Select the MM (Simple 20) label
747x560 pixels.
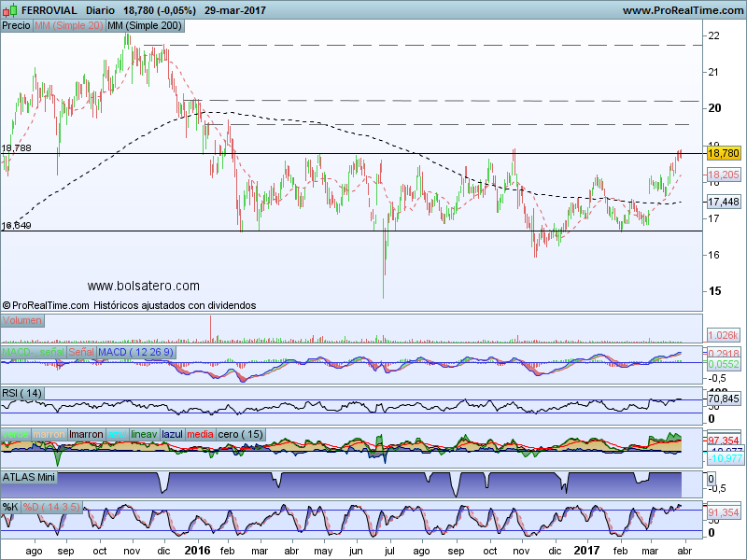click(69, 26)
